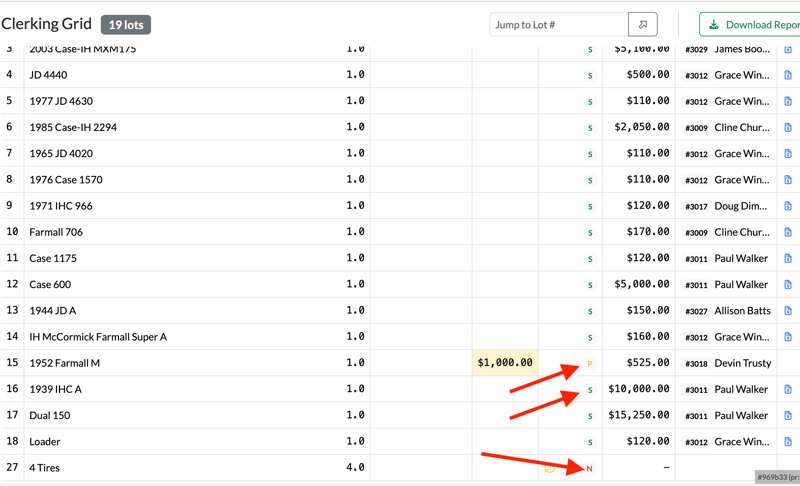Select lot number 27

coord(12,467)
